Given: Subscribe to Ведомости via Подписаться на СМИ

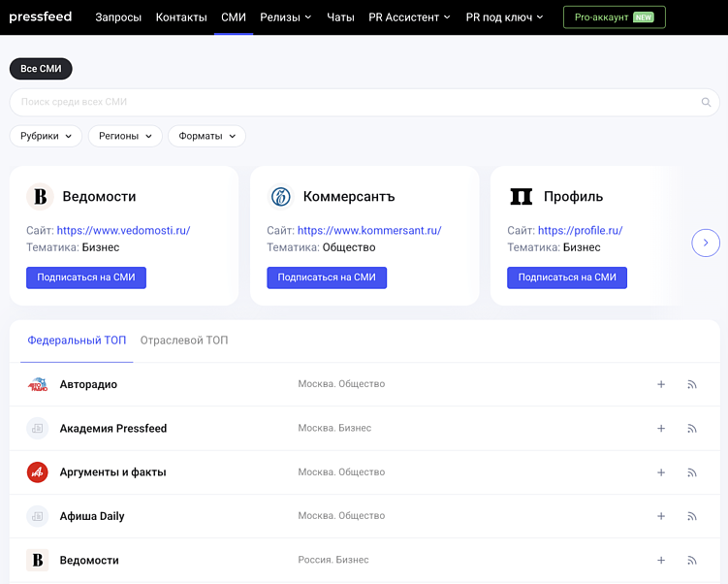Looking at the screenshot, I should click(x=86, y=277).
